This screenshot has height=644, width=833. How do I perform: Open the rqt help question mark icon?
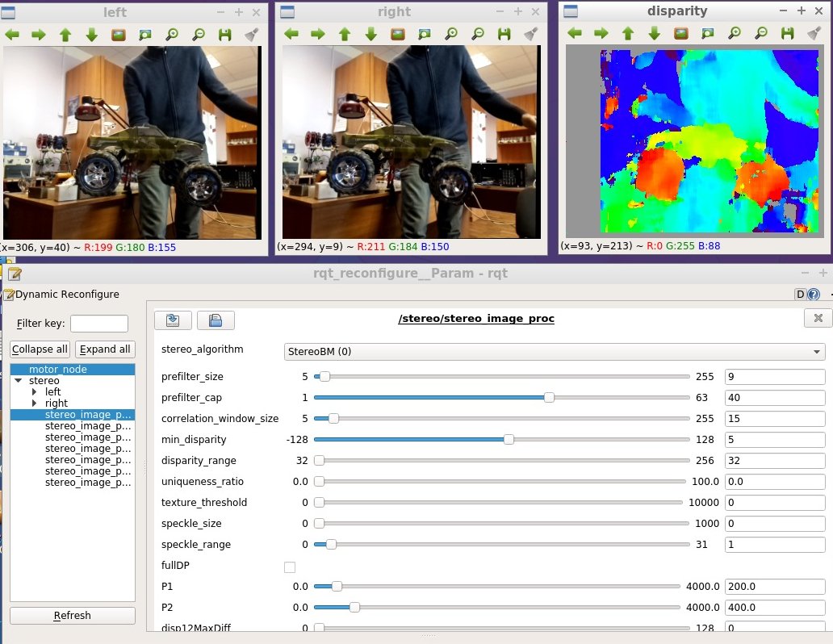pyautogui.click(x=814, y=295)
